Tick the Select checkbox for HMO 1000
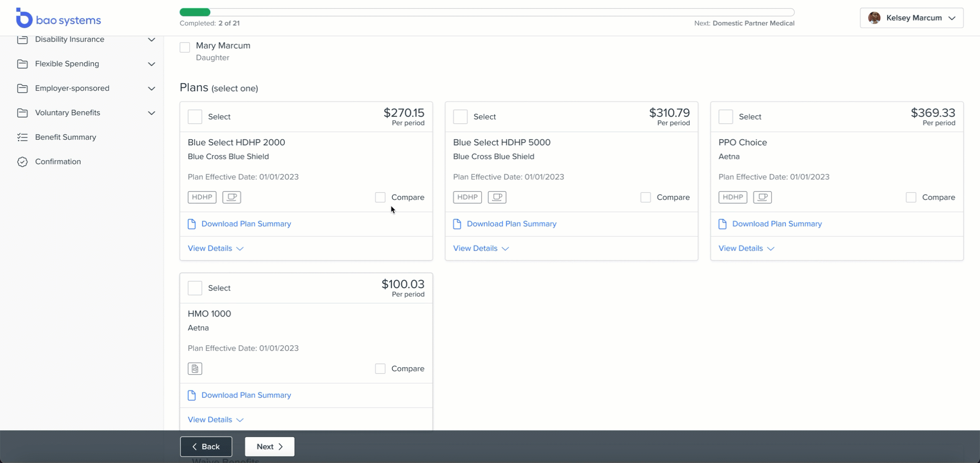980x463 pixels. coord(195,288)
